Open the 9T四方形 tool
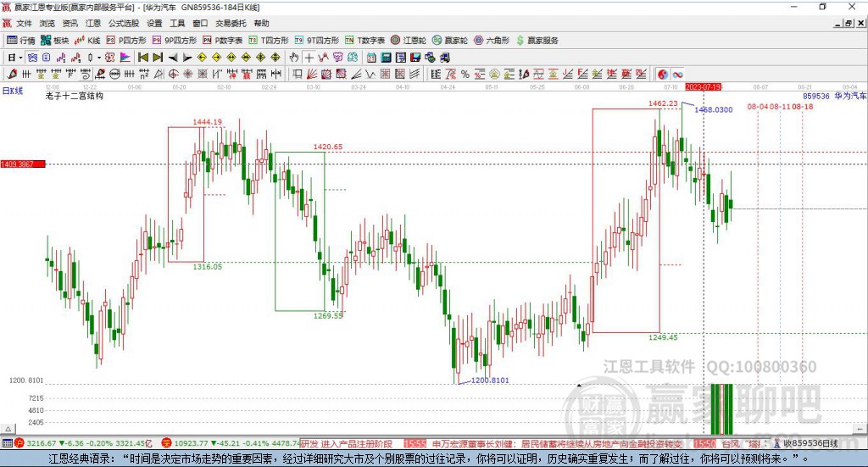The height and width of the screenshot is (467, 868). click(317, 41)
